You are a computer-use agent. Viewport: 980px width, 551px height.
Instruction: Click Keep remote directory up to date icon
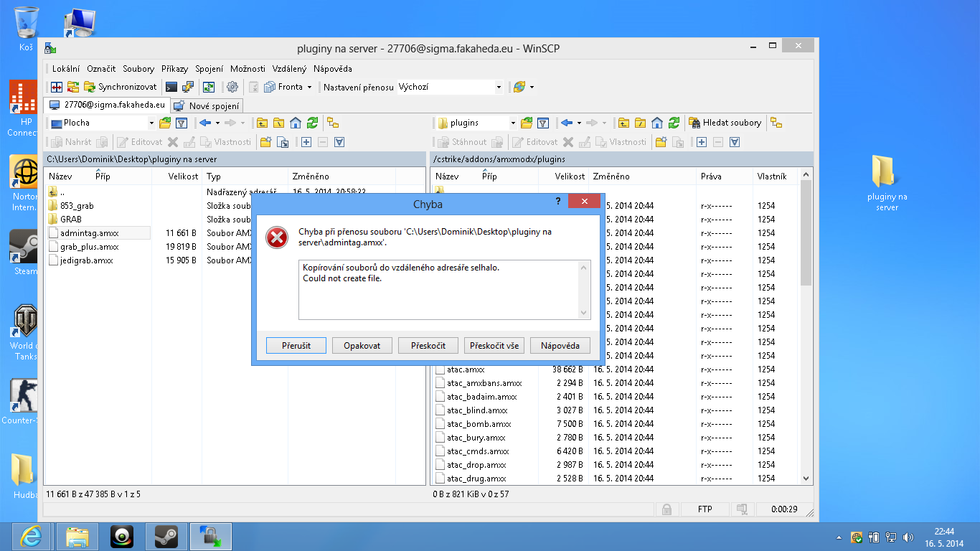[209, 87]
